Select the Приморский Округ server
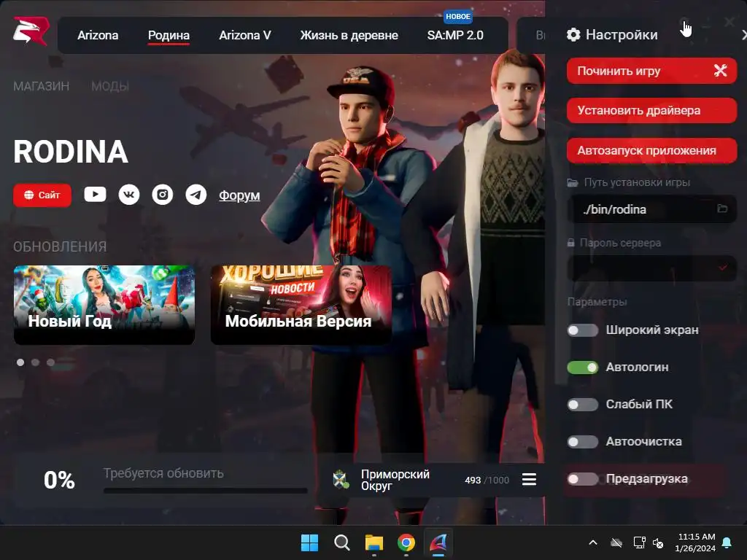This screenshot has width=747, height=560. point(432,480)
